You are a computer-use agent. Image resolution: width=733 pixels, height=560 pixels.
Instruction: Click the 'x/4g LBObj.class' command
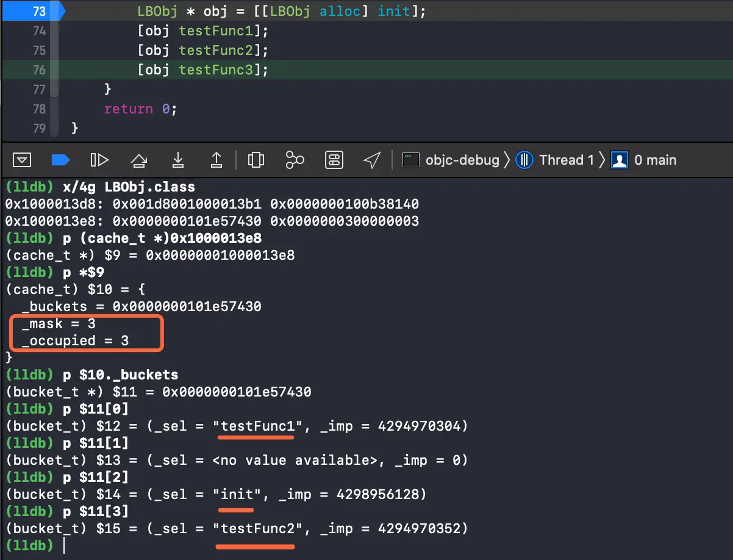coord(129,187)
